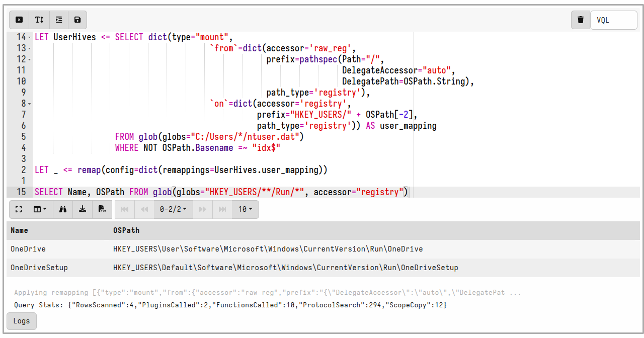Click the trash delete icon

[581, 20]
